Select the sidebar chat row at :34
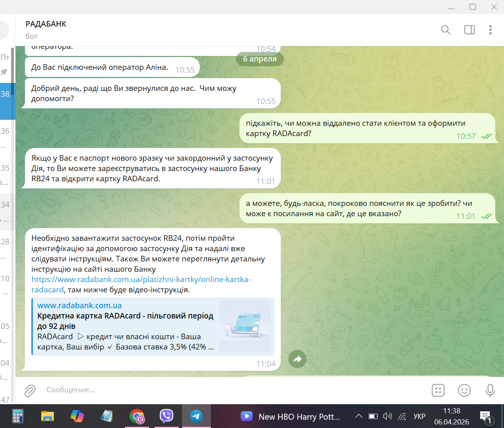This screenshot has width=504, height=428. [6, 212]
